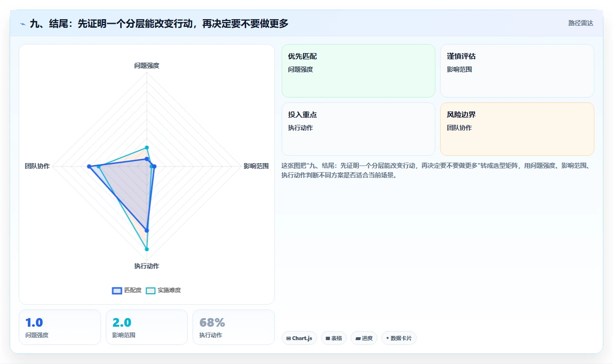
Task: Select the 数据卡片 chip
Action: click(399, 338)
